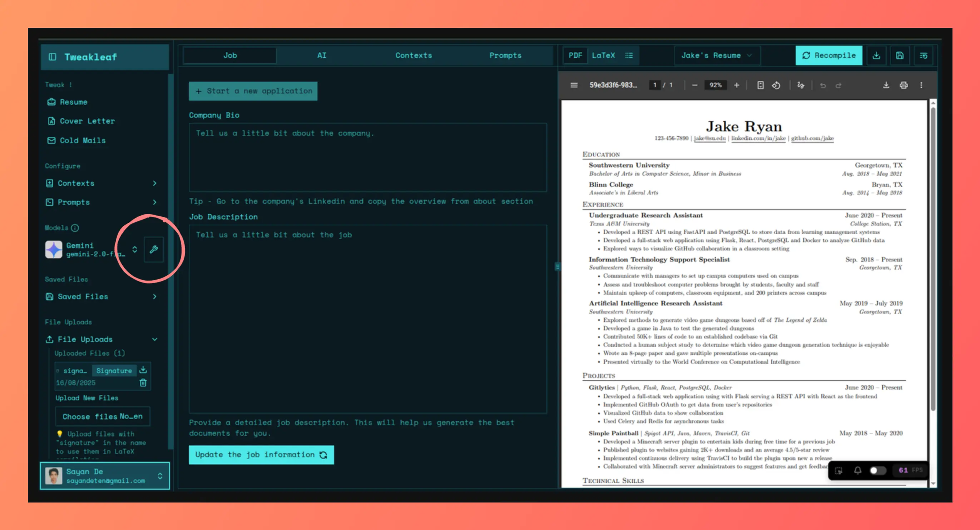The image size is (980, 530).
Task: Switch to the AI tab
Action: 322,55
